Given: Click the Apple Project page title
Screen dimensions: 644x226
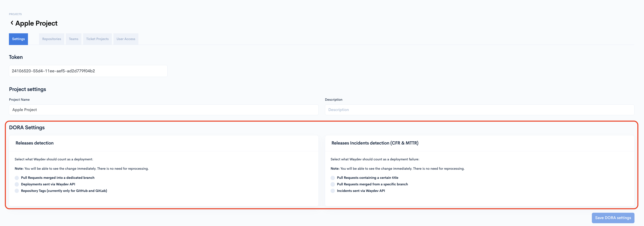Looking at the screenshot, I should [36, 23].
